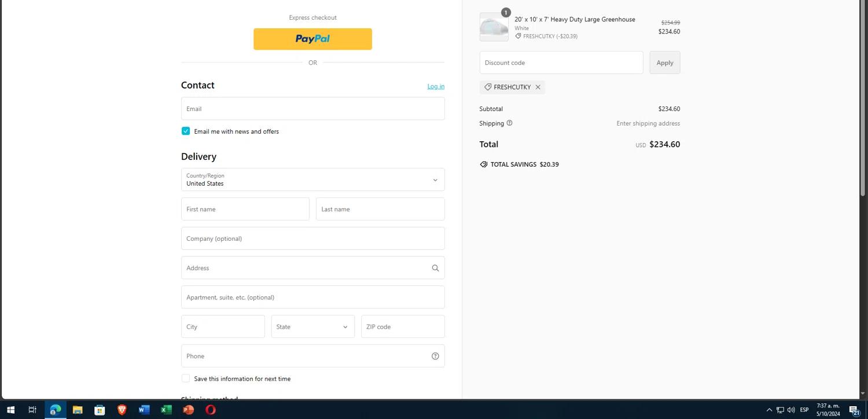Click the PayPal express checkout button
The height and width of the screenshot is (419, 868).
coord(312,39)
